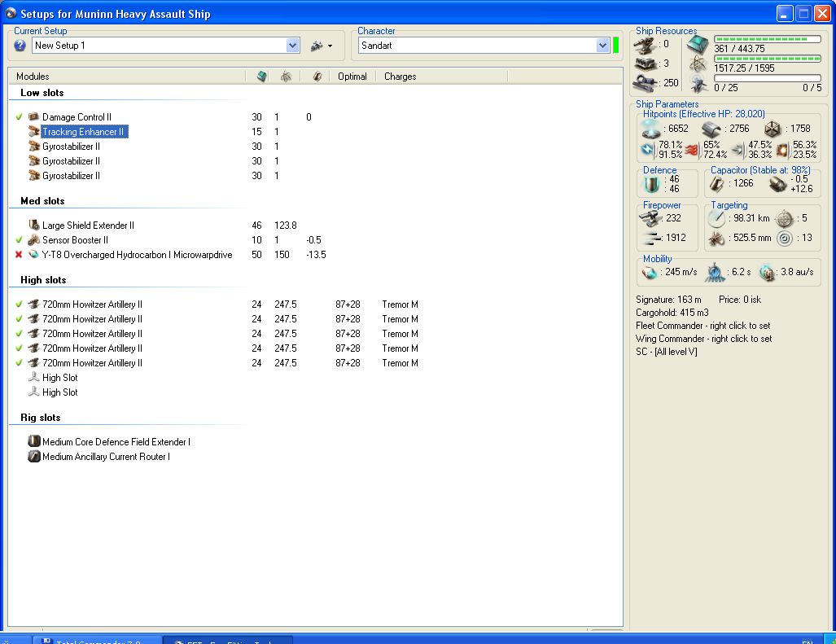Toggle Sensor Booster II active checkmark

(x=19, y=240)
